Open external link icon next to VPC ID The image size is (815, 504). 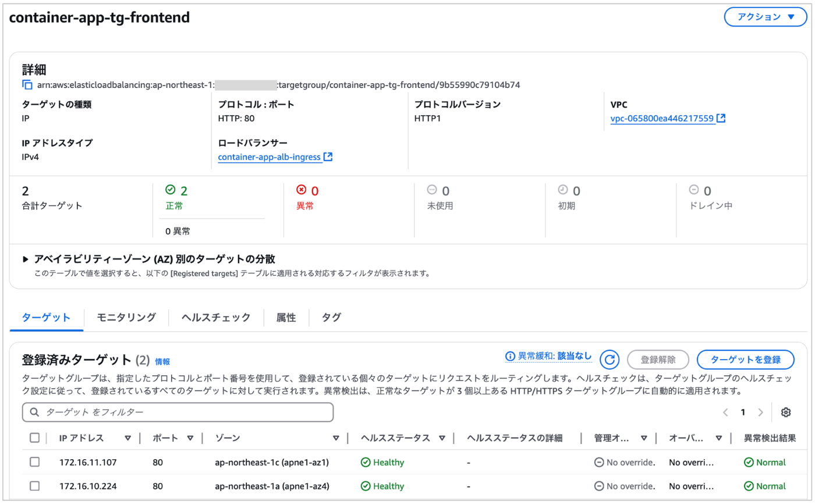[721, 119]
